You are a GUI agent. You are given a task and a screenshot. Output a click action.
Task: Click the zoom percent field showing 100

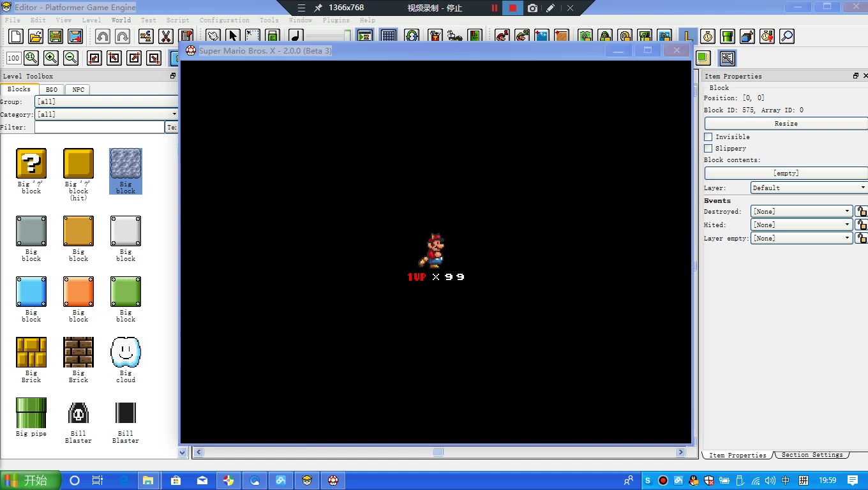pyautogui.click(x=13, y=58)
